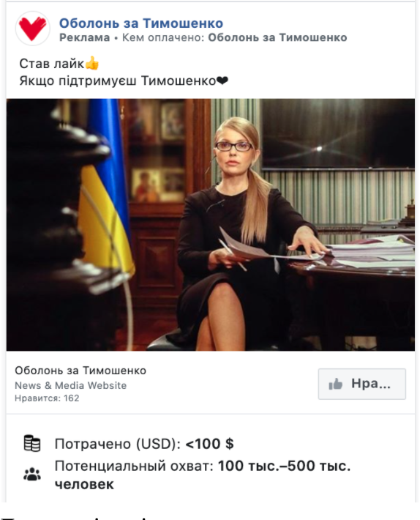This screenshot has height=520, width=420.
Task: Click the Потенциальный охват reach range text
Action: [x=203, y=475]
